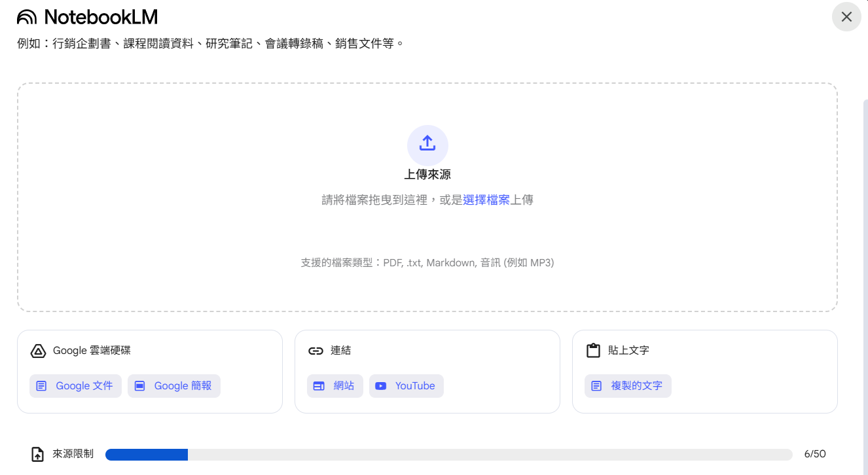This screenshot has height=475, width=868.
Task: Click the 選擇檔案 link
Action: pyautogui.click(x=486, y=200)
